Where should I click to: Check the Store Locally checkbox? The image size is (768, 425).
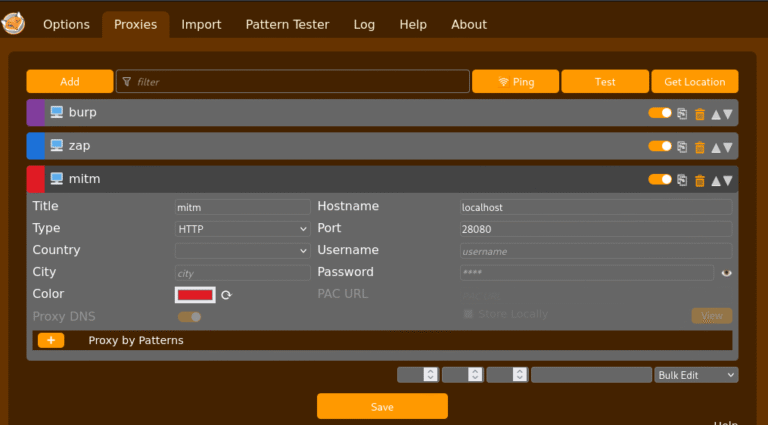468,314
